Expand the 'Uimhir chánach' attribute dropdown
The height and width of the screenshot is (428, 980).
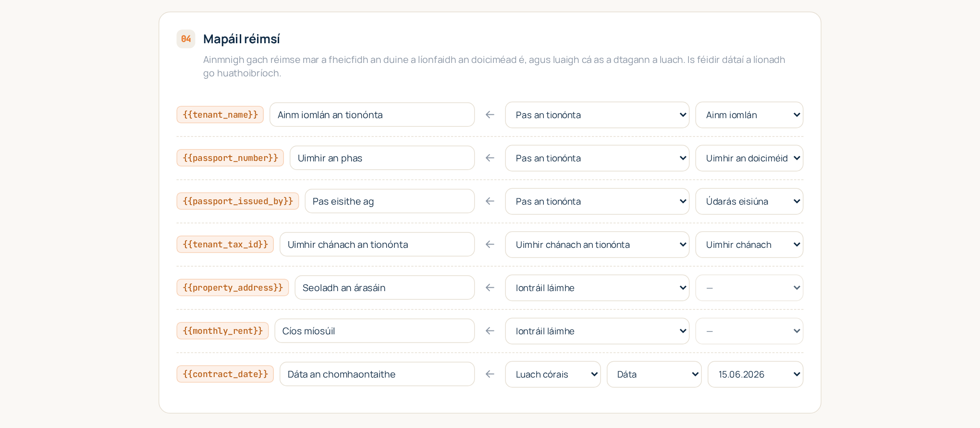coord(749,245)
